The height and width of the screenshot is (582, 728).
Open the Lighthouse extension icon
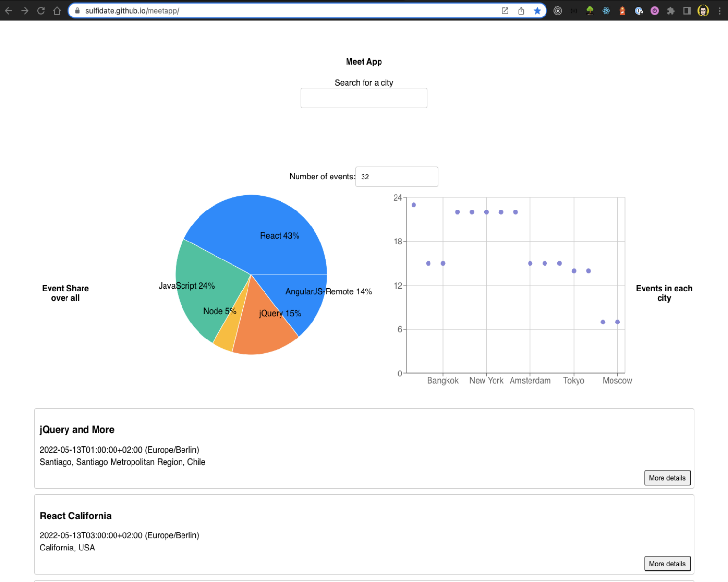pyautogui.click(x=622, y=11)
